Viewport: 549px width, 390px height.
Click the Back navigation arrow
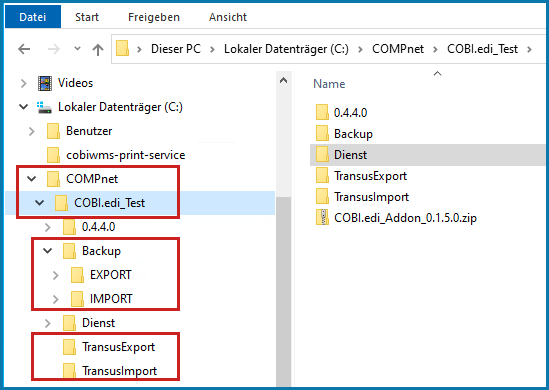(x=24, y=49)
